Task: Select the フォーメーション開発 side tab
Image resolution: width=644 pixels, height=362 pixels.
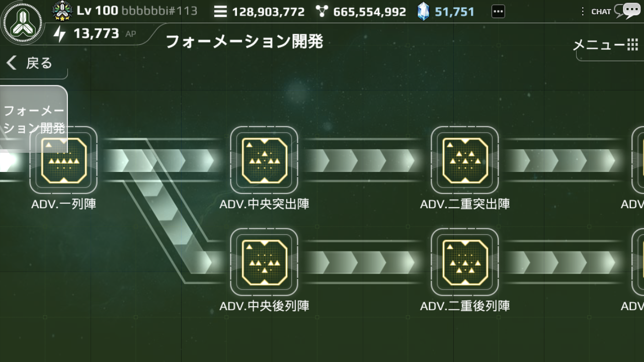Action: tap(34, 119)
